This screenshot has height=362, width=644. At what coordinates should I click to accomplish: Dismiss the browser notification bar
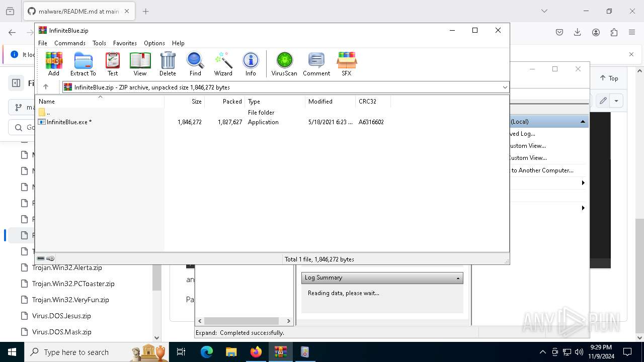(631, 54)
